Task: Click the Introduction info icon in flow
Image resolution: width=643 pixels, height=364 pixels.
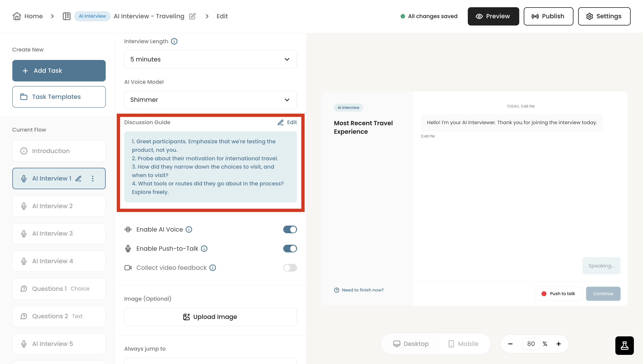Action: pos(24,151)
